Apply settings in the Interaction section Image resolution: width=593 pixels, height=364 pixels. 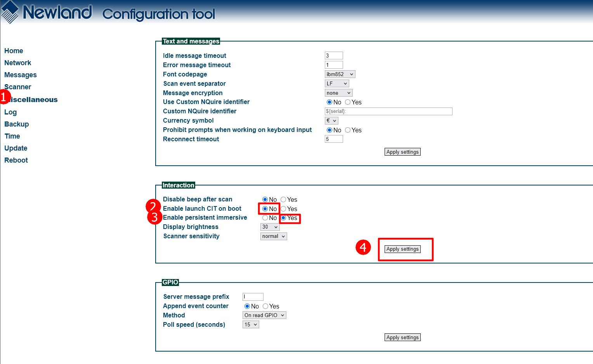402,249
